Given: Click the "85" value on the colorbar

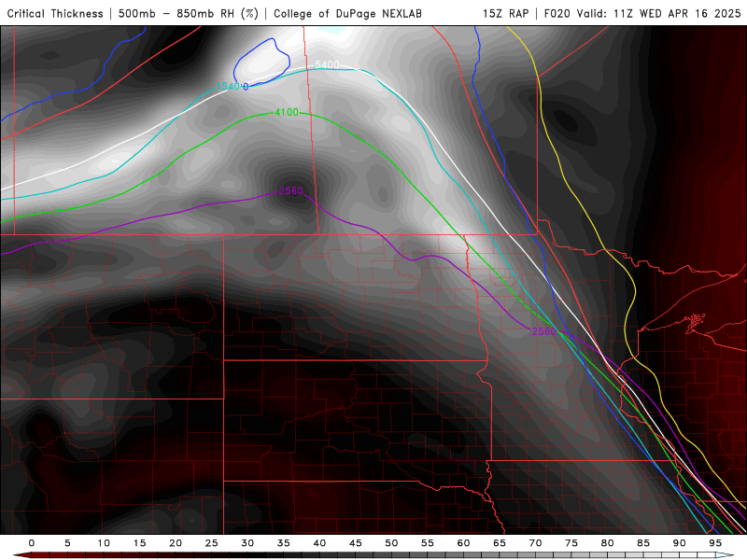Looking at the screenshot, I should [x=643, y=543].
